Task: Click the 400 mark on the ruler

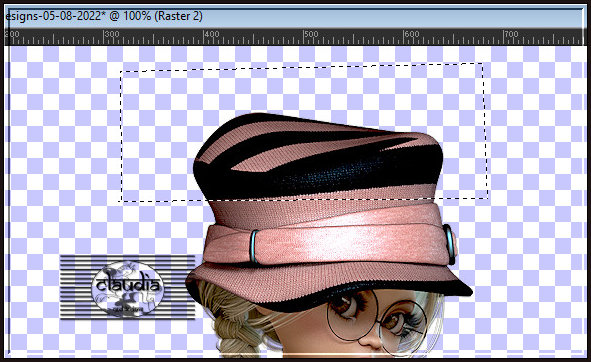Action: pos(211,34)
